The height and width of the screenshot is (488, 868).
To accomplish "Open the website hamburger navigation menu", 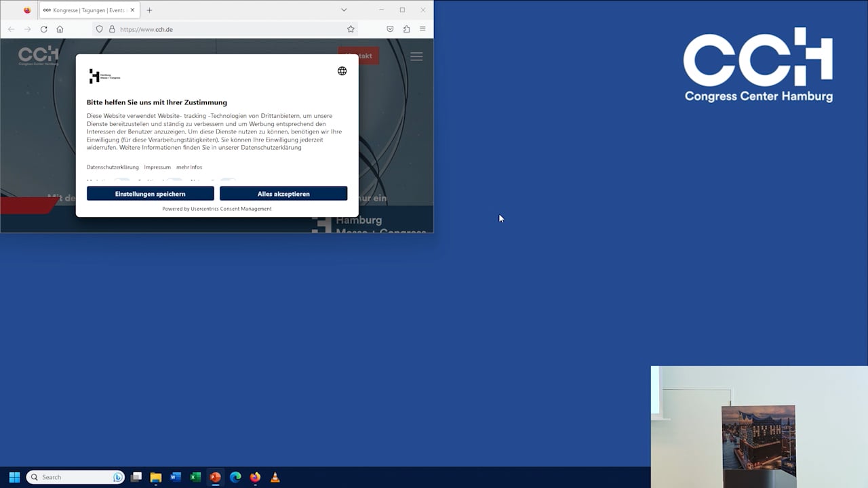I will 416,56.
